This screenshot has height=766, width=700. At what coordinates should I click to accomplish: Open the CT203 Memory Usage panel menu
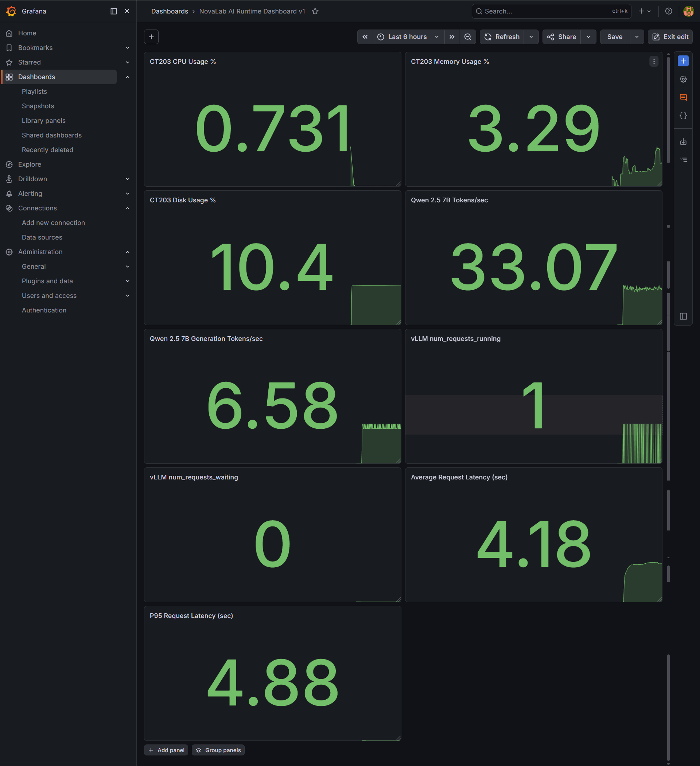click(x=654, y=62)
